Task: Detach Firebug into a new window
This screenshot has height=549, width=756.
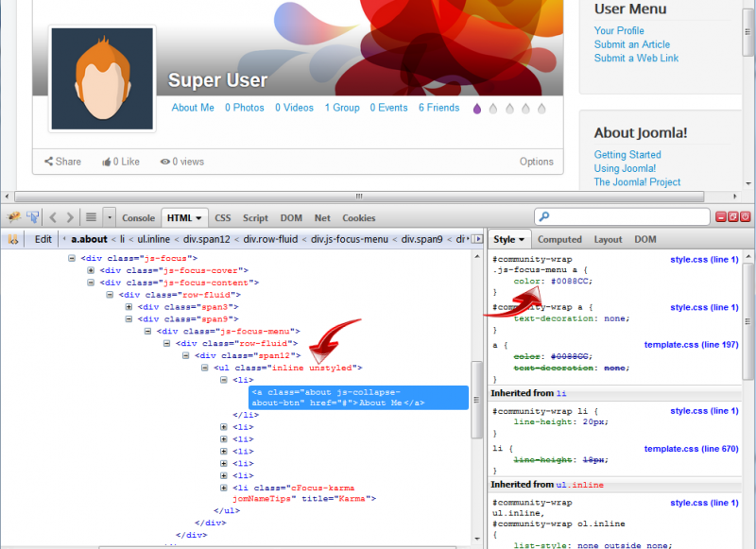Action: [x=733, y=217]
